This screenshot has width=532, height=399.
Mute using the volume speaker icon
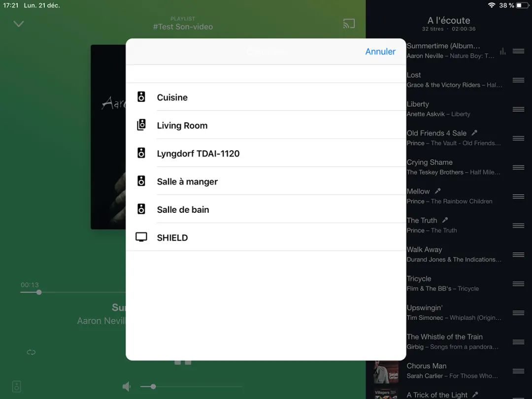127,387
